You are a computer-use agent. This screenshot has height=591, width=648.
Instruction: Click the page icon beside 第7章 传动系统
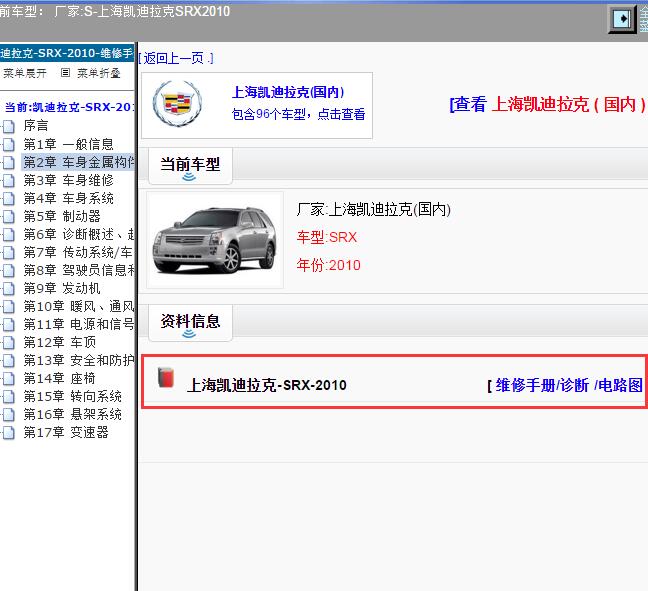[9, 253]
